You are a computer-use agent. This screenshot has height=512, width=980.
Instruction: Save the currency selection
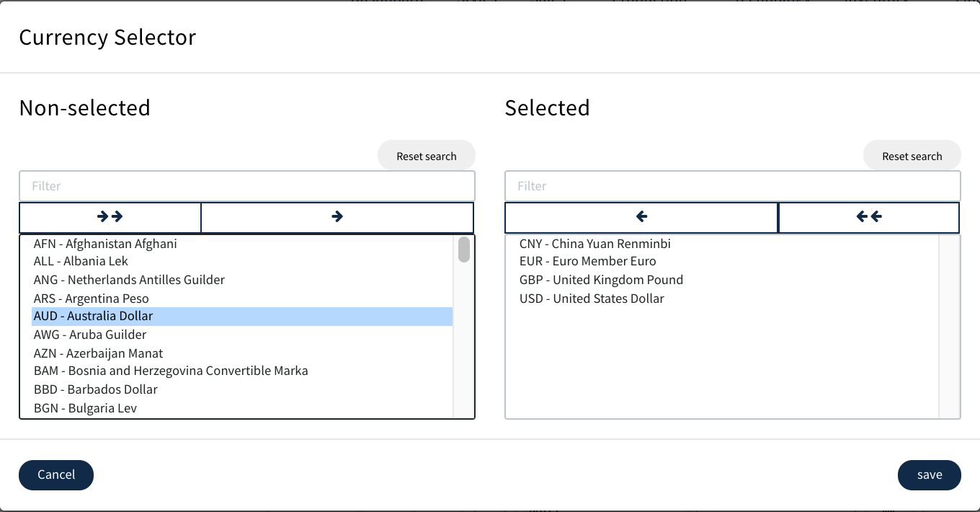tap(929, 475)
